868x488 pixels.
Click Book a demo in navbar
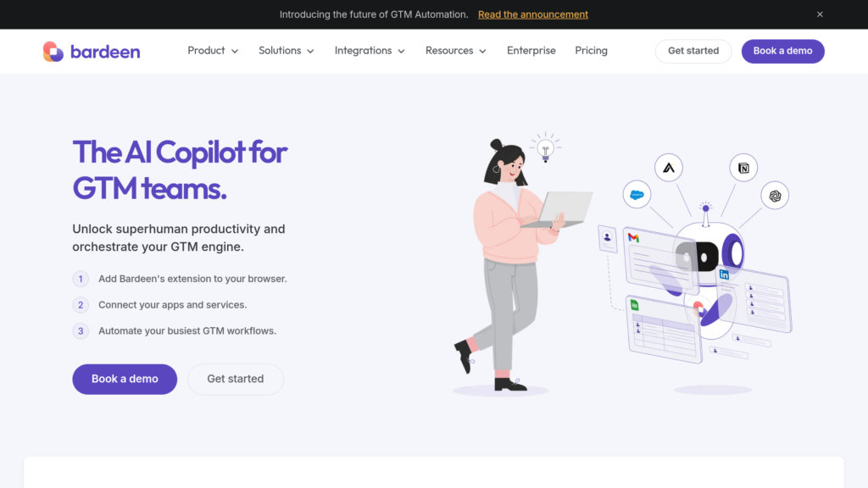pyautogui.click(x=782, y=51)
